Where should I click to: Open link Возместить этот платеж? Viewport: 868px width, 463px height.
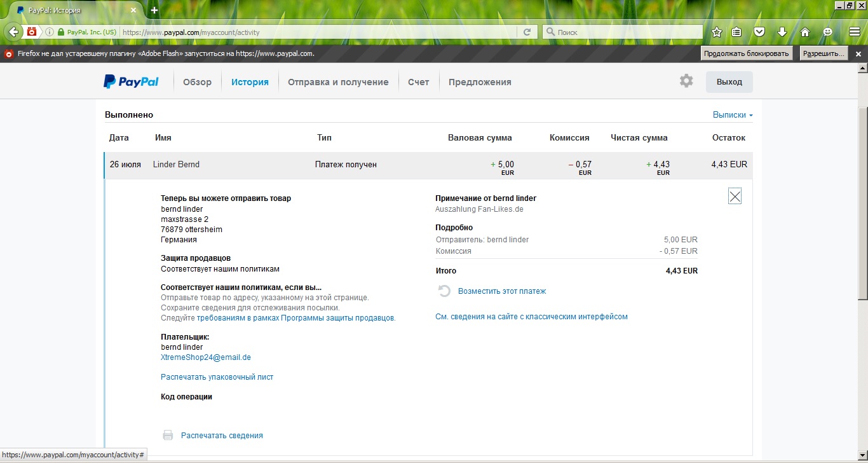click(x=502, y=291)
